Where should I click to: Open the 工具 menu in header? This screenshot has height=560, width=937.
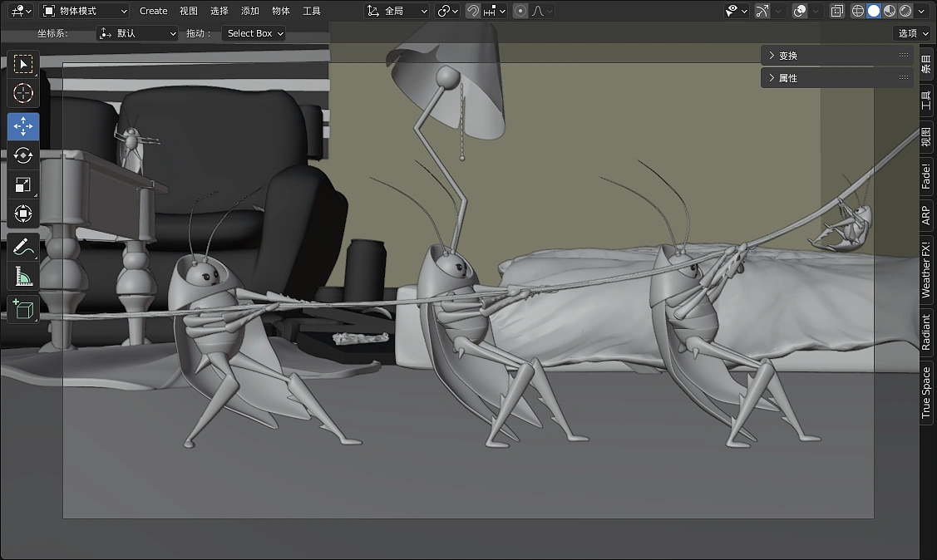coord(312,11)
